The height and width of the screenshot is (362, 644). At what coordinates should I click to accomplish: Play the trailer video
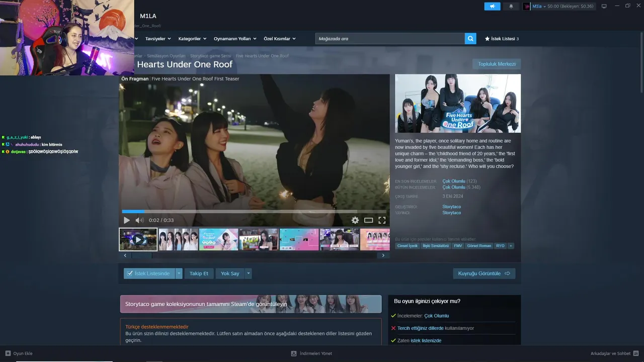(x=127, y=220)
